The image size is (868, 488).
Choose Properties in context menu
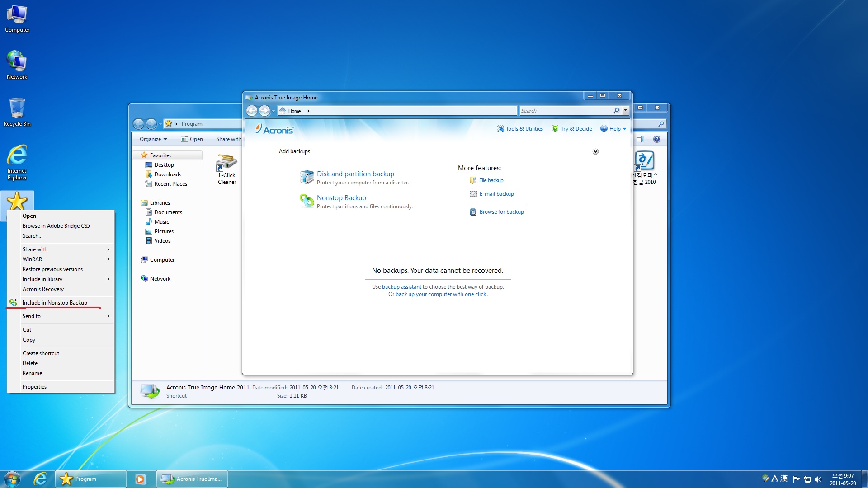61,387
